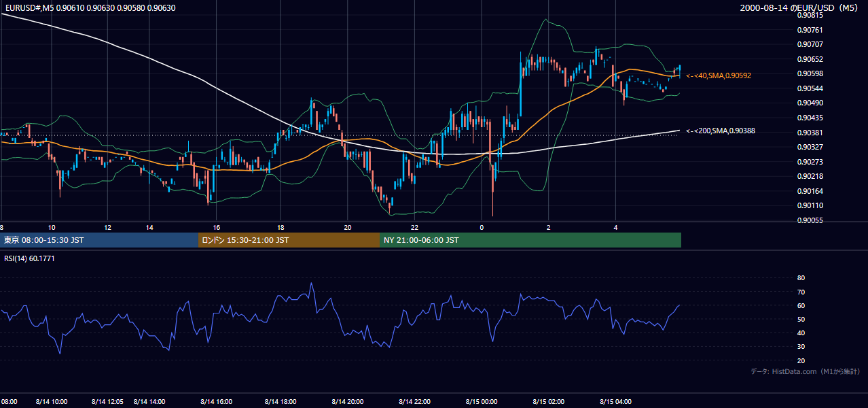Click price axis value 0.90761

pos(810,30)
